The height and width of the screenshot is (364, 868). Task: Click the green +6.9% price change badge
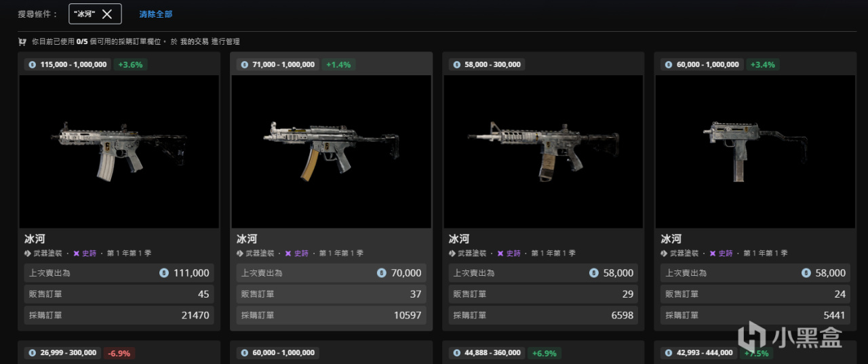tap(546, 353)
